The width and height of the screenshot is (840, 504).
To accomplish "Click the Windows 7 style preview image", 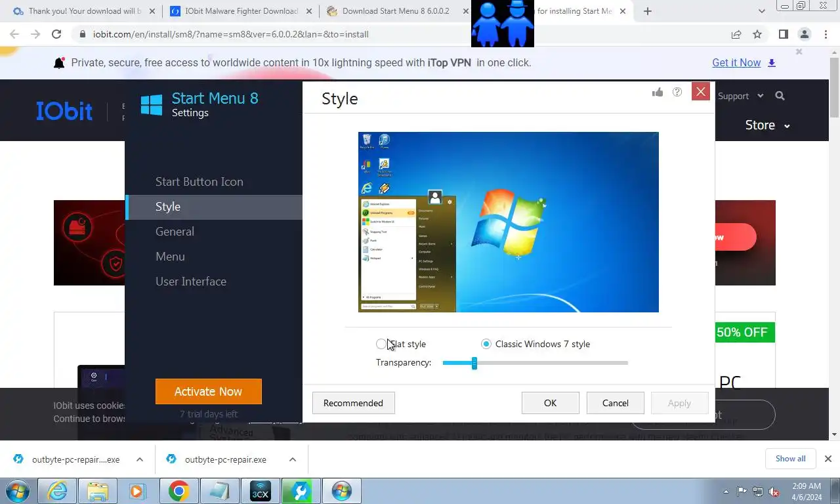I will (x=509, y=222).
